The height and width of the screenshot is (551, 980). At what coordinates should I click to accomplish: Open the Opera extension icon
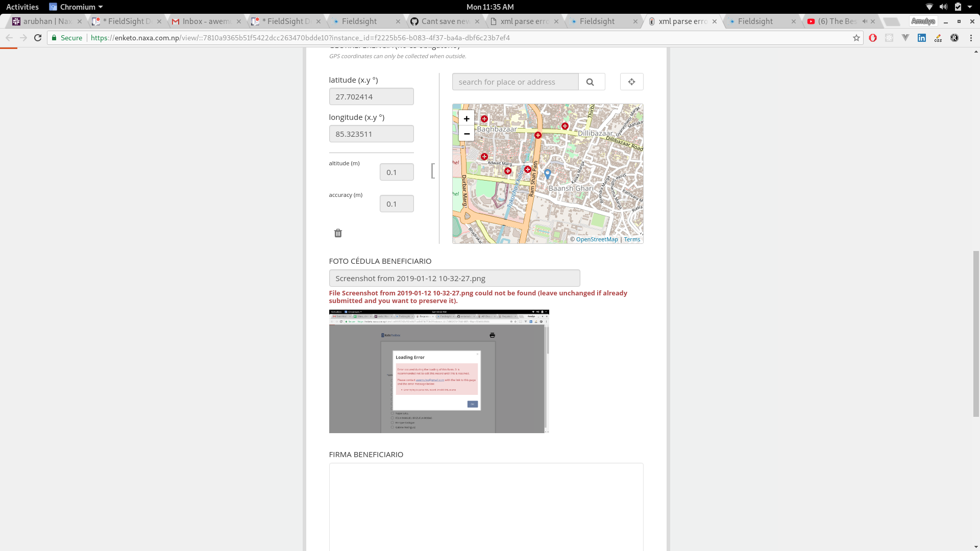tap(873, 38)
